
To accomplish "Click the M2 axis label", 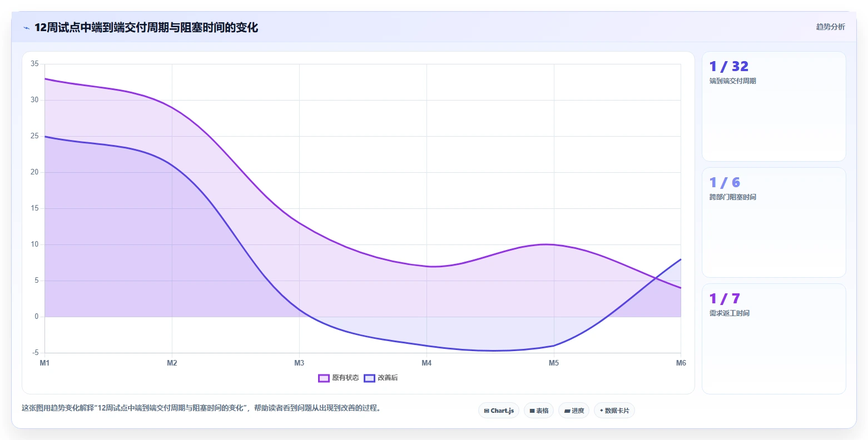I will [172, 363].
